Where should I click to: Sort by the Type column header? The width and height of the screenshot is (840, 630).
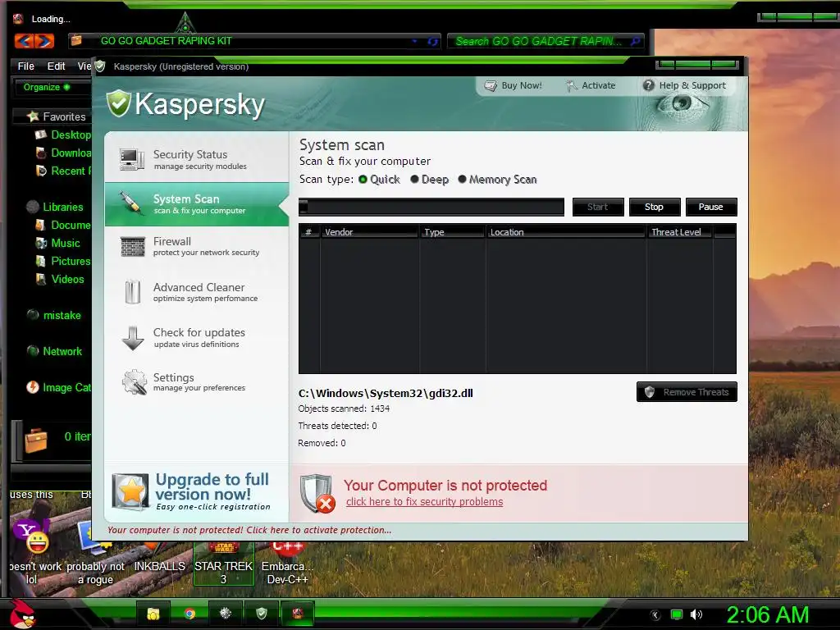coord(452,232)
